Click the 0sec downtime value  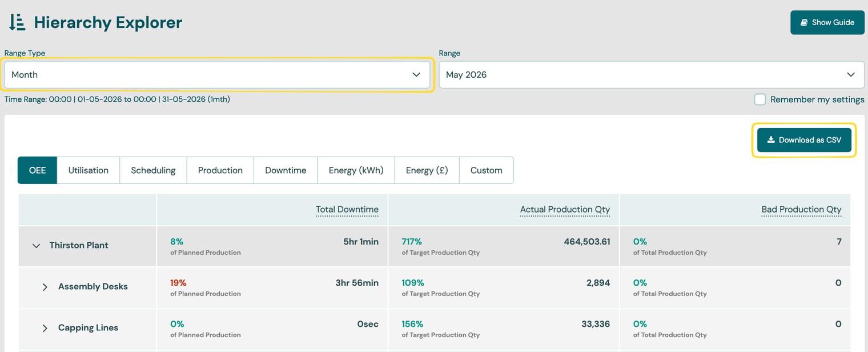(368, 324)
